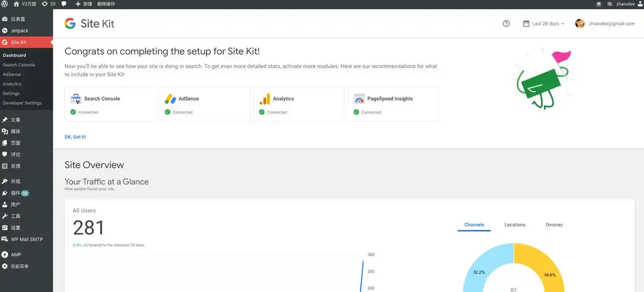Image resolution: width=644 pixels, height=292 pixels.
Task: Switch to the Devices tab
Action: [554, 225]
